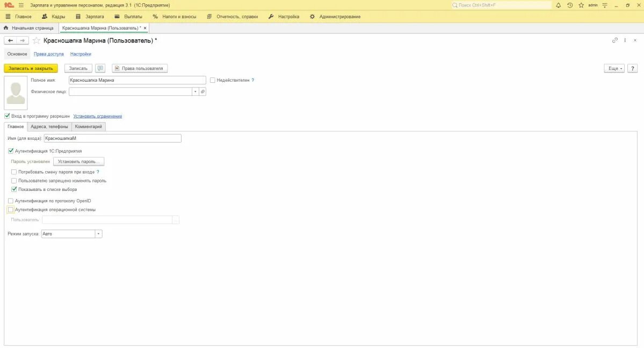
Task: Open Налоги и взносы section
Action: tap(175, 17)
